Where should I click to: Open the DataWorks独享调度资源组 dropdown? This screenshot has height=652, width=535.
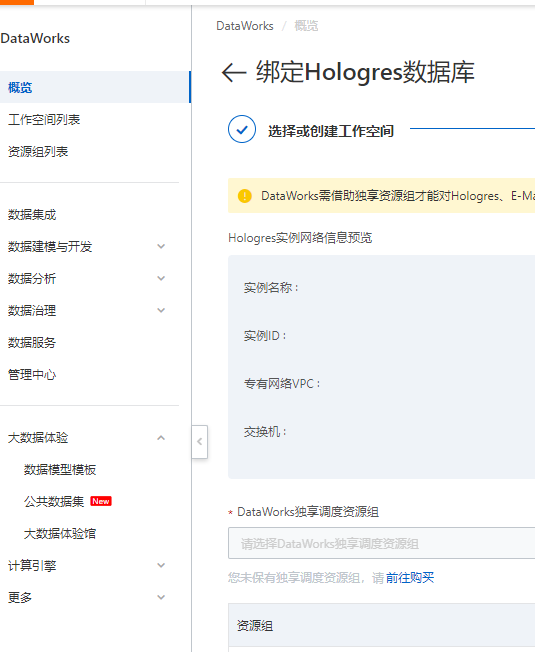(x=381, y=543)
